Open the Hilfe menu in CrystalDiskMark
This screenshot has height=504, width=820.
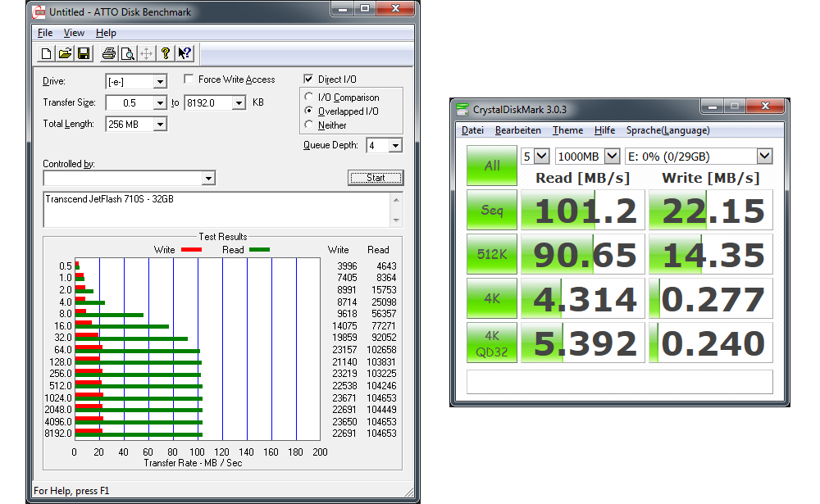click(604, 130)
